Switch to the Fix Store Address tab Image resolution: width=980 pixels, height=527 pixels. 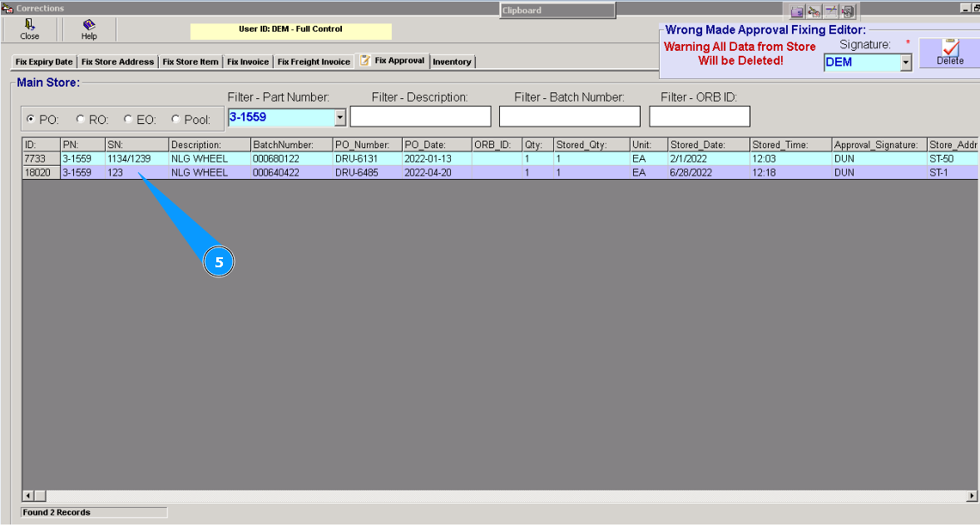coord(117,62)
